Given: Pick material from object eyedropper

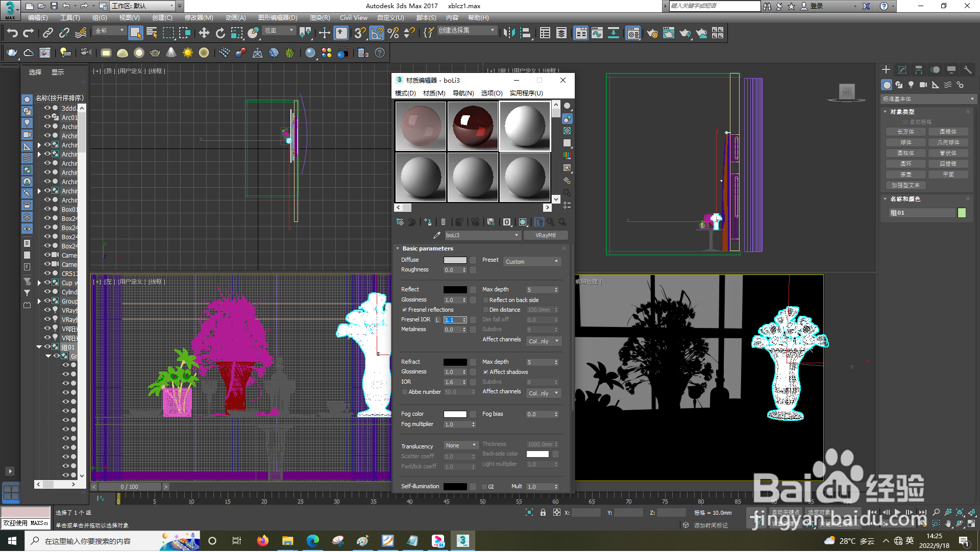Looking at the screenshot, I should (436, 235).
